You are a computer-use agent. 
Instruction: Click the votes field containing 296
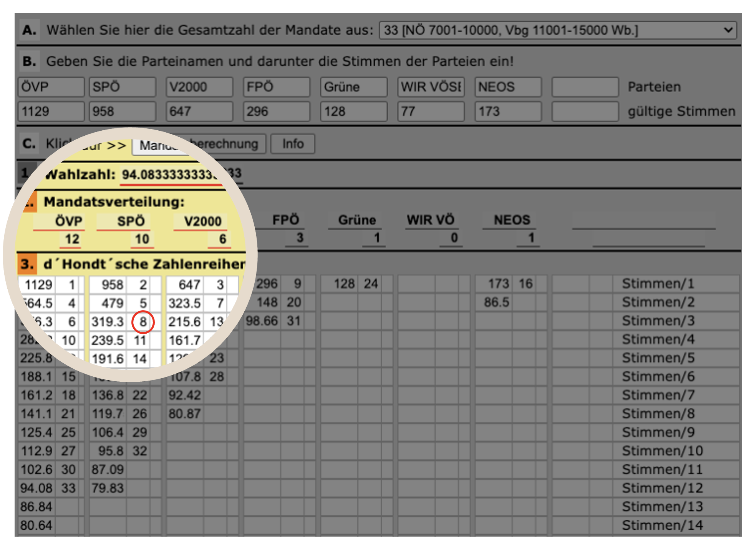[276, 111]
